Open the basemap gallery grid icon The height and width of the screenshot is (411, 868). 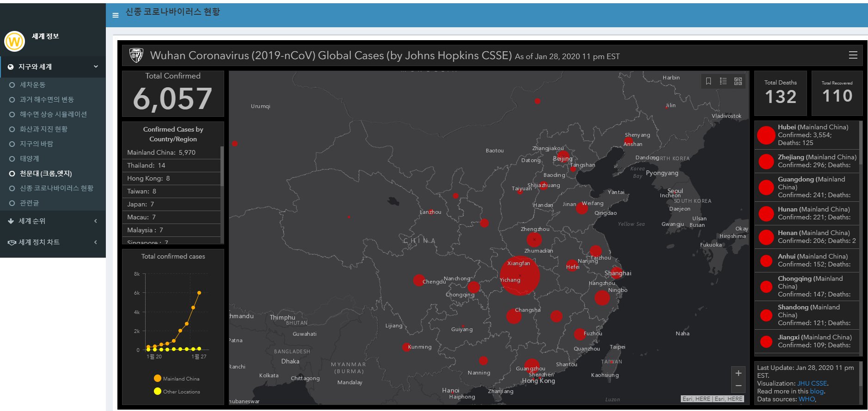point(738,81)
